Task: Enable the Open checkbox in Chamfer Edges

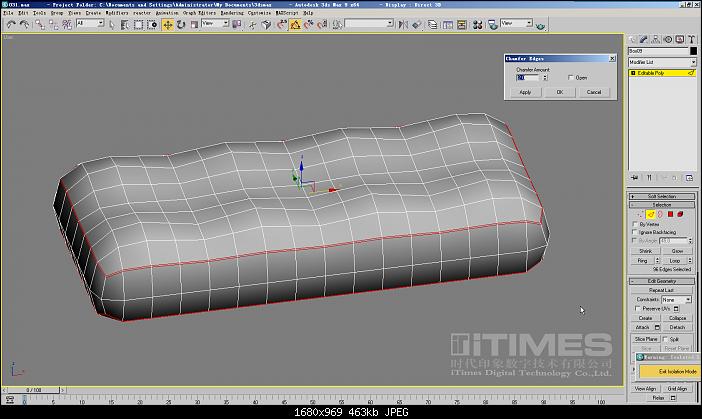Action: click(570, 77)
